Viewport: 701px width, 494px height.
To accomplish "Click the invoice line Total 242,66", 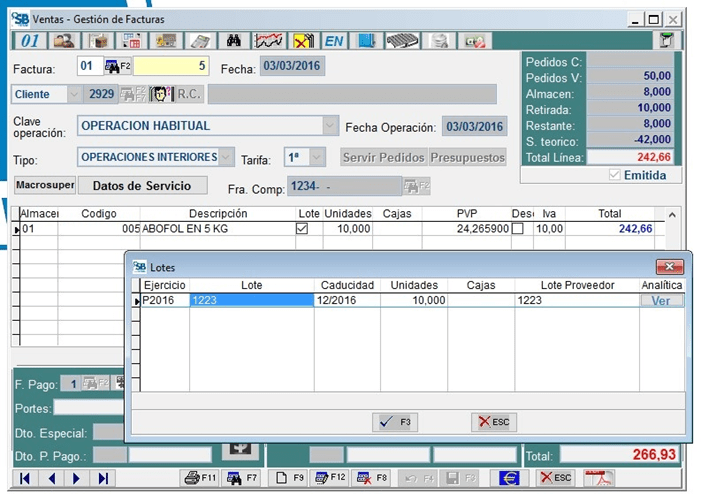I will [610, 229].
